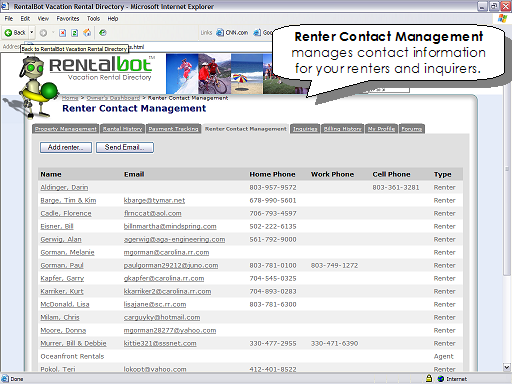
Task: Click the globe icon right of Home
Action: pyautogui.click(x=103, y=33)
